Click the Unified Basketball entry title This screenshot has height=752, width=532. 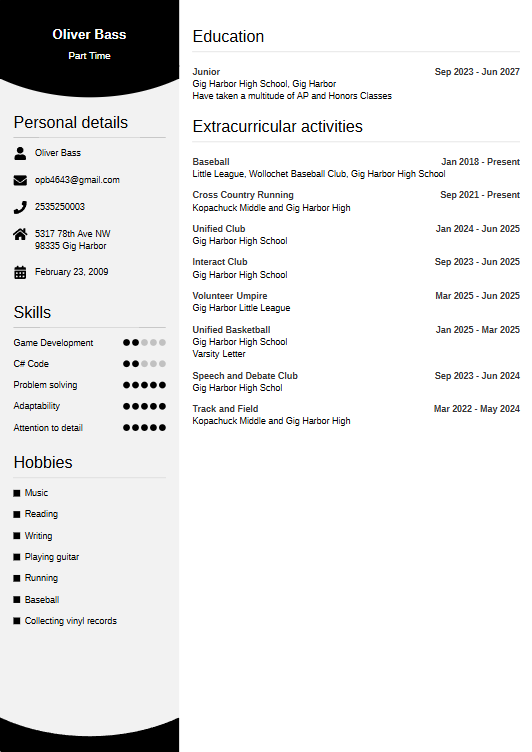coord(231,329)
